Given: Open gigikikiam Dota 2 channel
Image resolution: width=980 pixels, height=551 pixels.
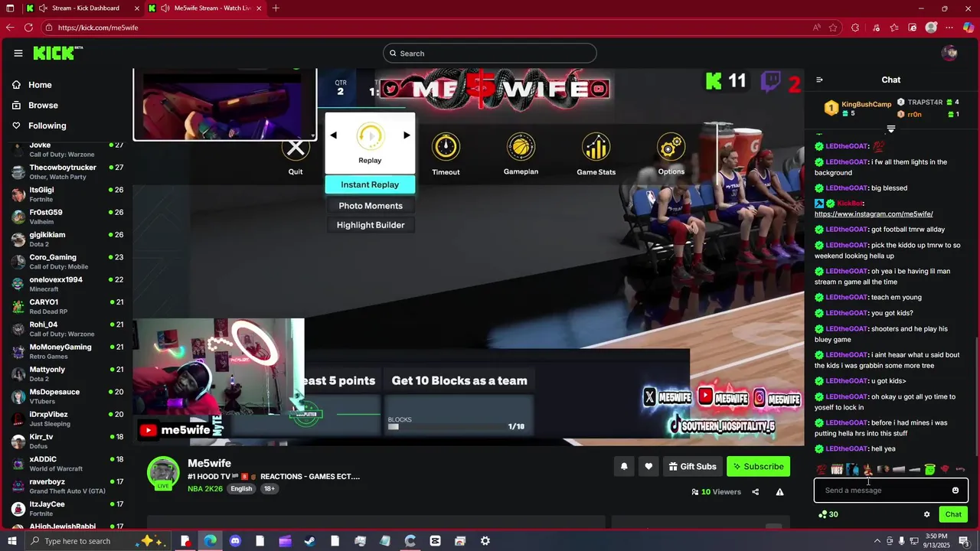Looking at the screenshot, I should (x=67, y=239).
